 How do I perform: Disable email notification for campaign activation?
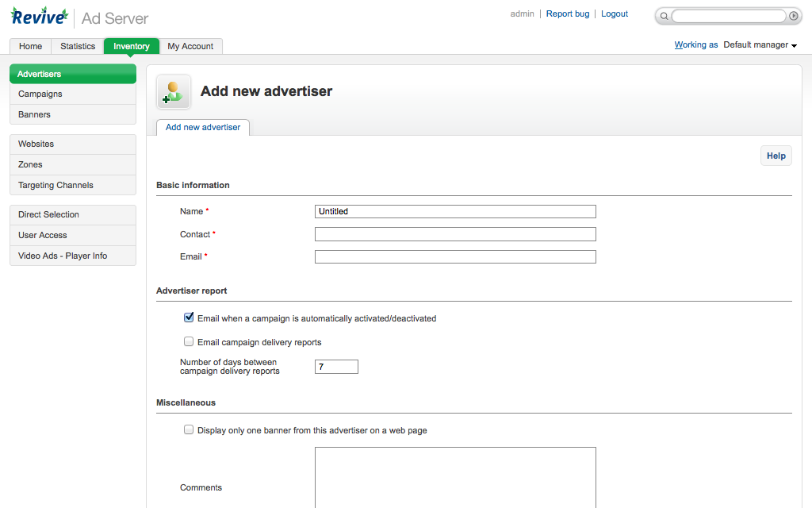point(189,317)
